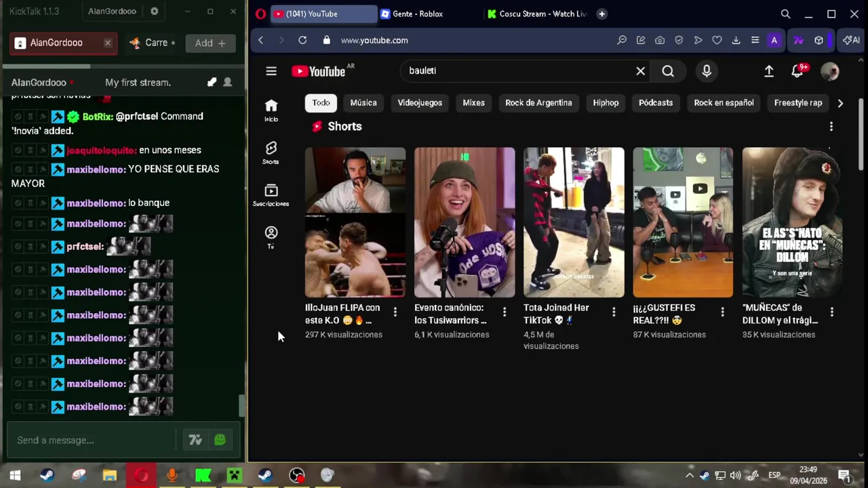
Task: Select the AlanGordooo chatroom tab
Action: 64,43
